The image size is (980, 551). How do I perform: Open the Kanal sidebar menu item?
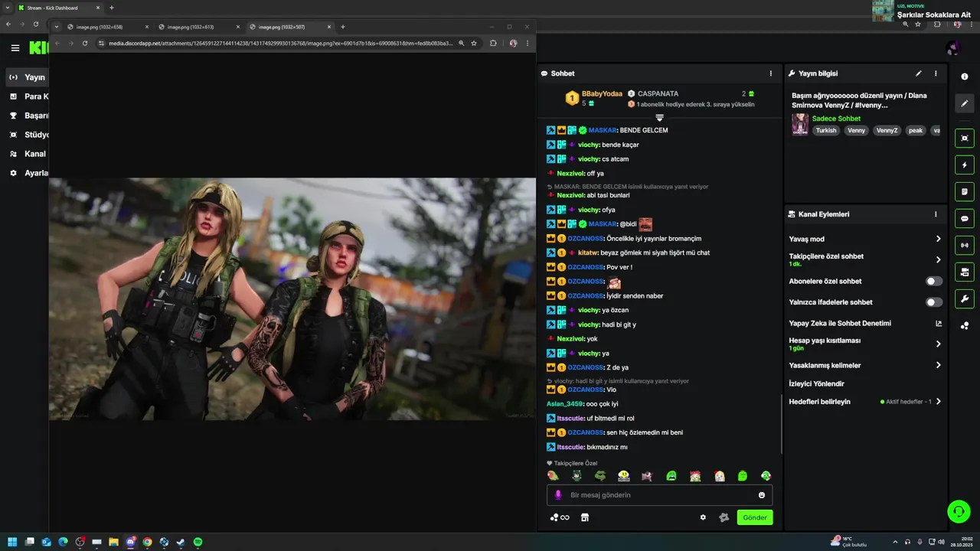pos(28,154)
